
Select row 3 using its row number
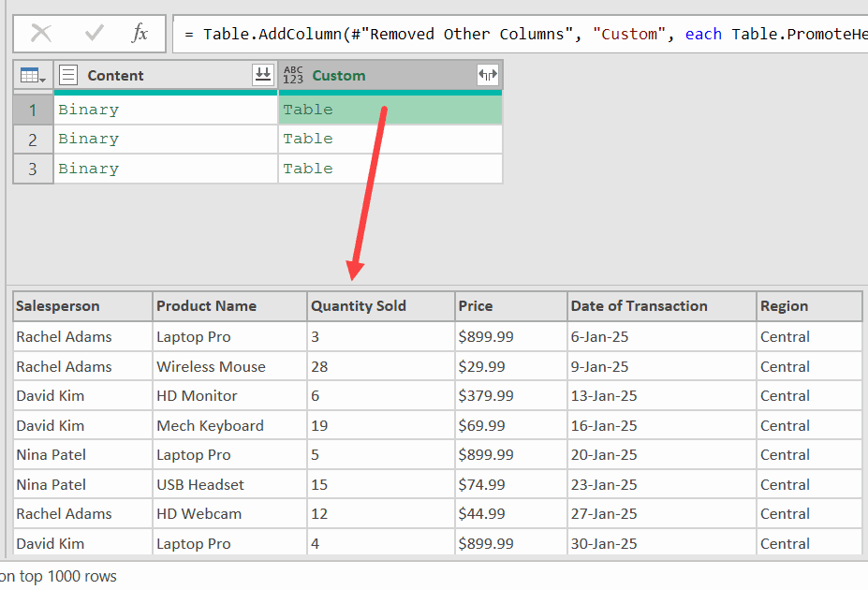(x=32, y=170)
